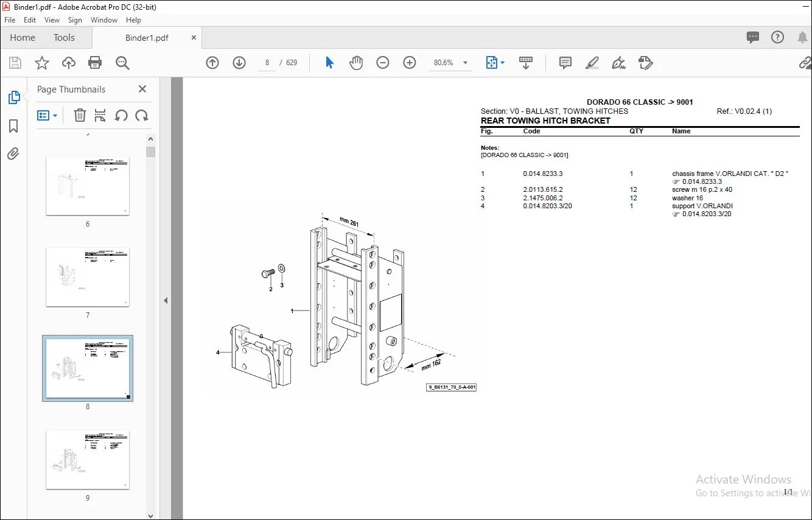Screen dimensions: 812x520
Task: Open the Sign menu
Action: coord(75,20)
